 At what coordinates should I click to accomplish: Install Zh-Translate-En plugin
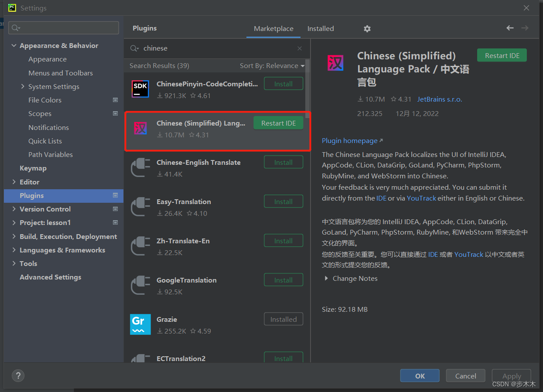(283, 241)
